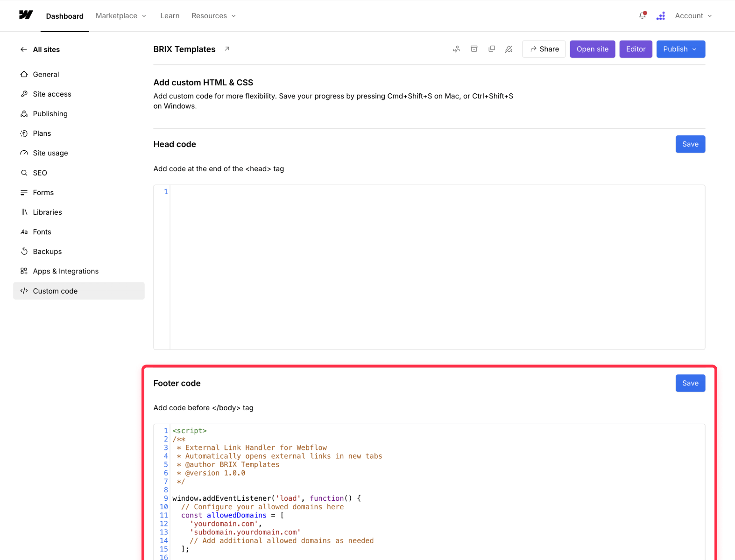735x560 pixels.
Task: Save the Head code section
Action: coord(690,144)
